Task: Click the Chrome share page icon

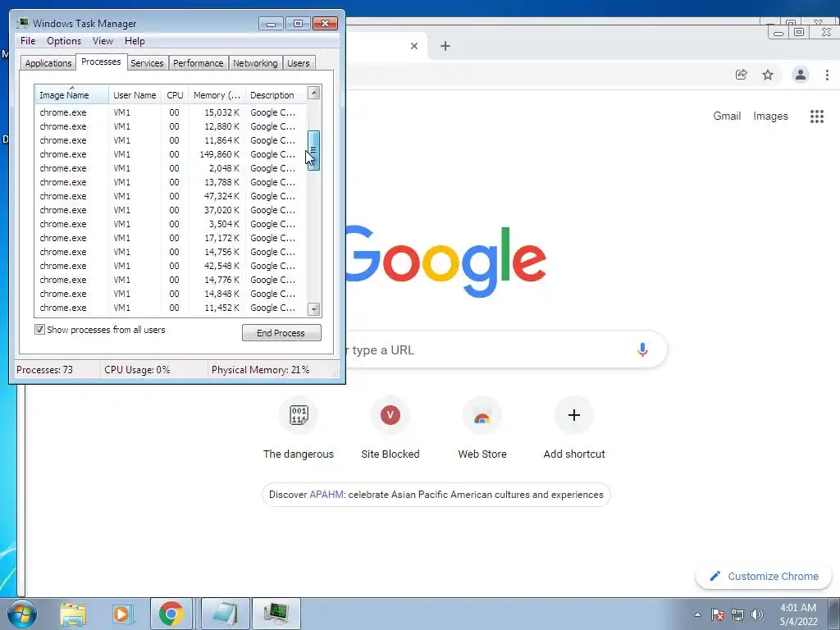Action: pyautogui.click(x=741, y=75)
